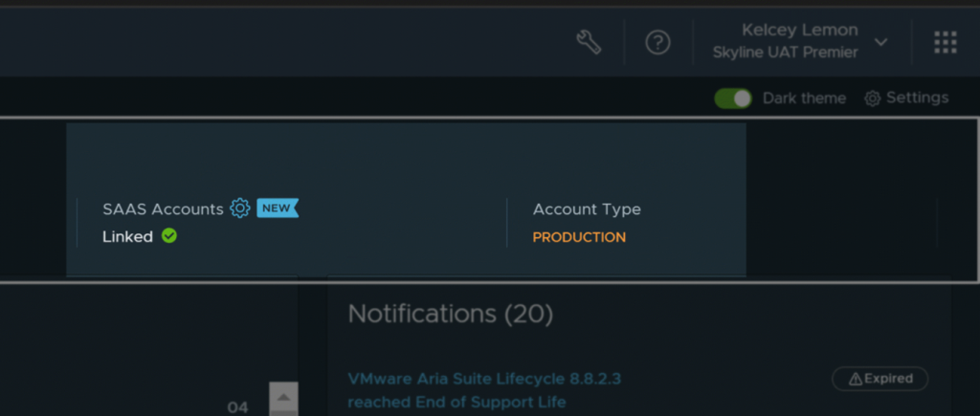Click the gear icon beside Settings

click(x=872, y=99)
